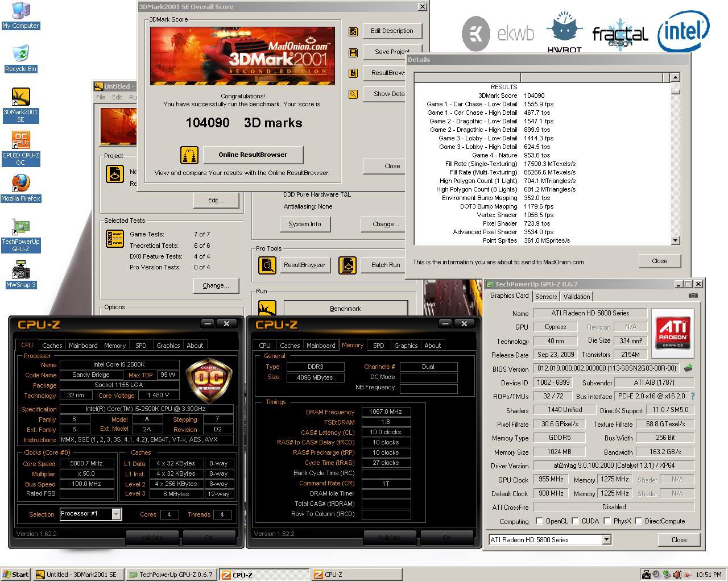Click the taskbar clock showing 10:51 PM

(708, 575)
